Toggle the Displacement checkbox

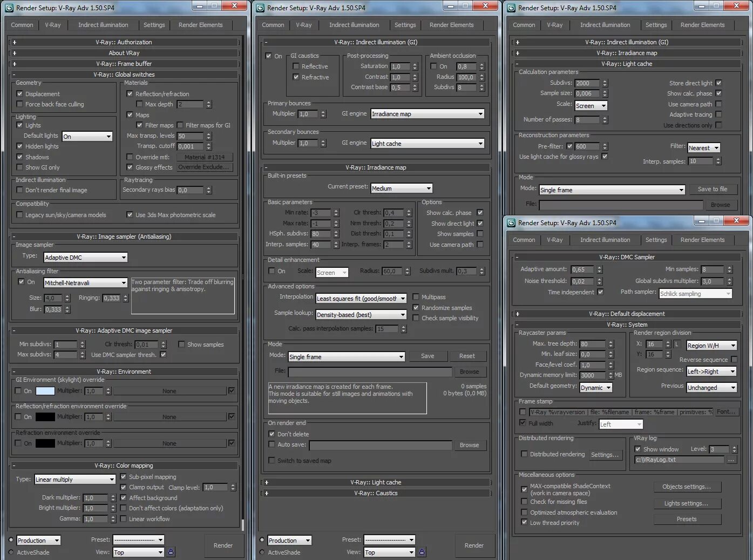coord(20,94)
